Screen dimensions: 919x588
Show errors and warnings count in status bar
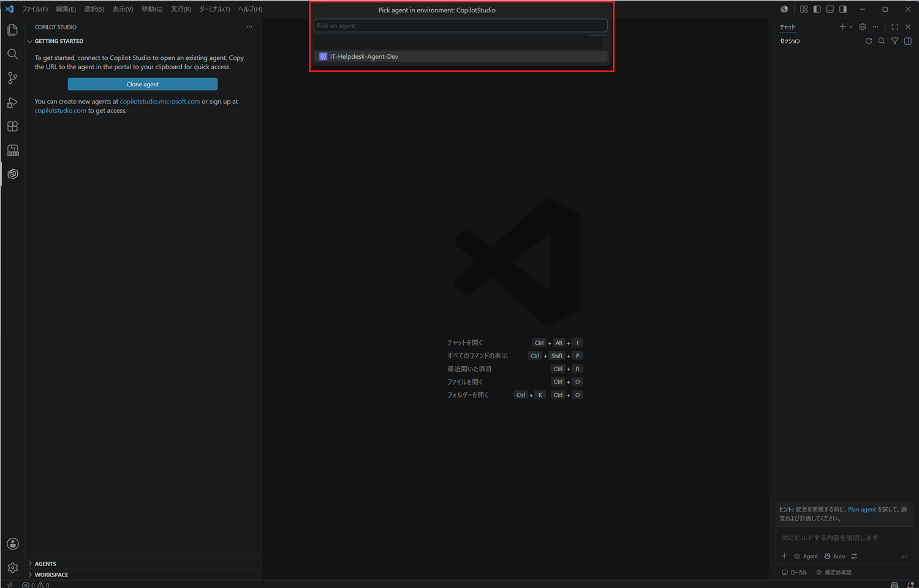[x=36, y=584]
